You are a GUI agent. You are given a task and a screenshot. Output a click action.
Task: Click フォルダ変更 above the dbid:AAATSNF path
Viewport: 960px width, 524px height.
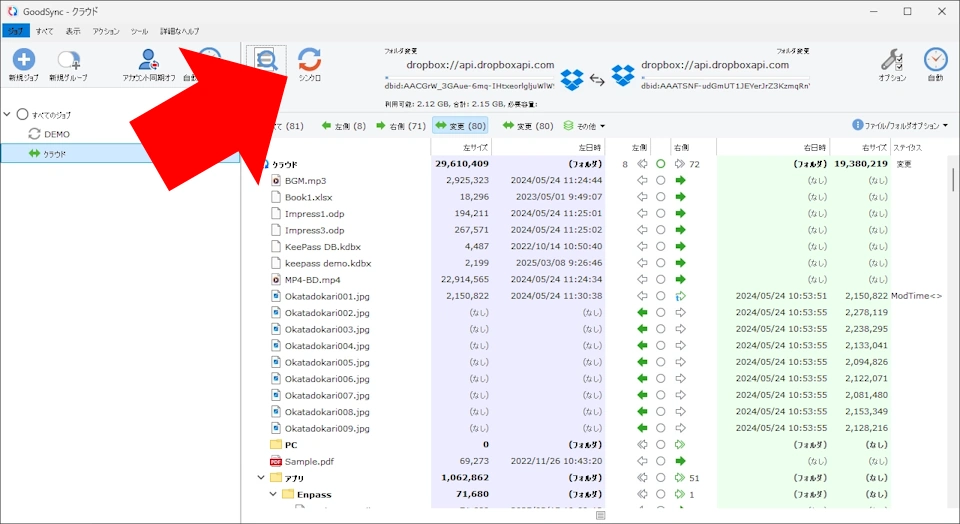point(793,51)
